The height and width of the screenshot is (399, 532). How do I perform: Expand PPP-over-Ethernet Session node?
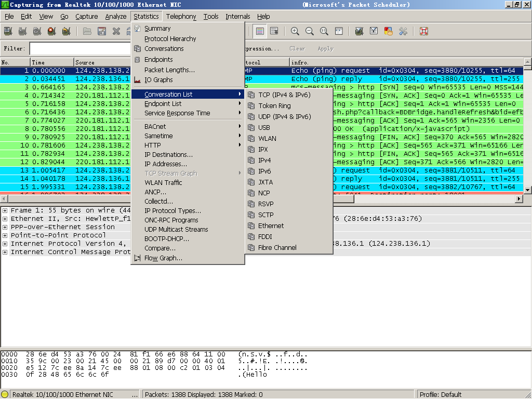(x=5, y=228)
